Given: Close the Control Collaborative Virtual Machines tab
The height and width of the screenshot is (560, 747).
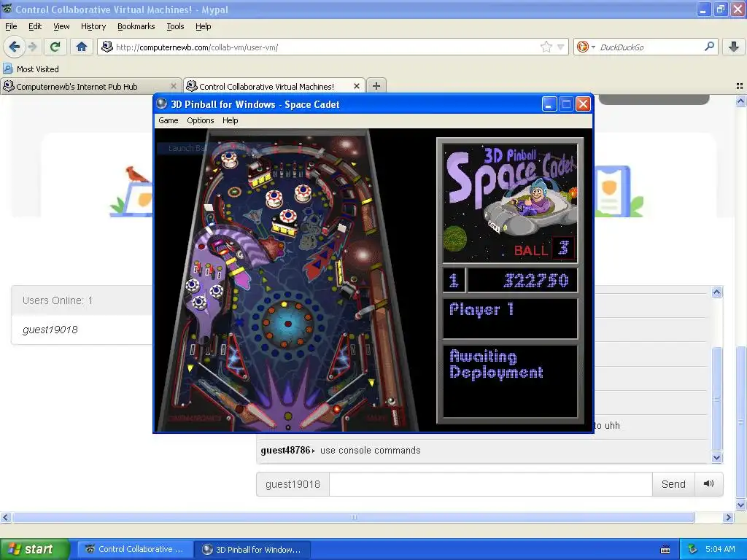Looking at the screenshot, I should (x=356, y=86).
